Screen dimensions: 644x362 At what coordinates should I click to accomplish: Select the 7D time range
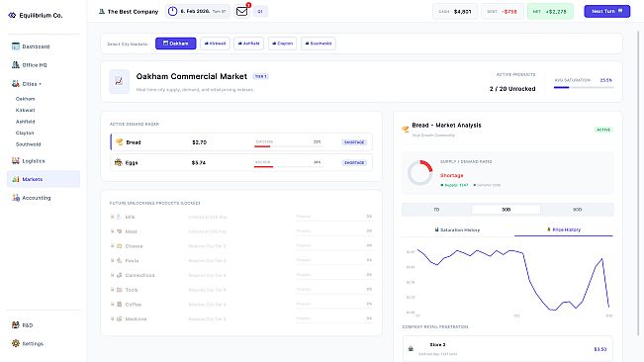436,210
